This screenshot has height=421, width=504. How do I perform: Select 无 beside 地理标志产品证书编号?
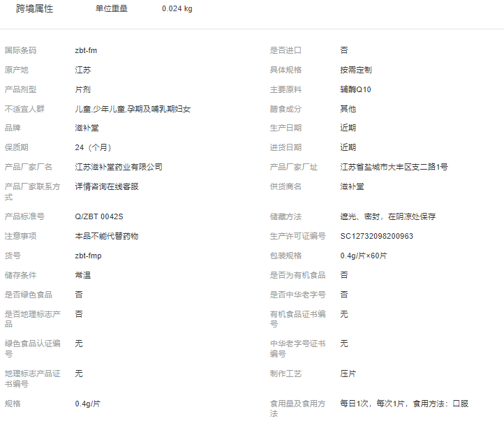(x=79, y=374)
